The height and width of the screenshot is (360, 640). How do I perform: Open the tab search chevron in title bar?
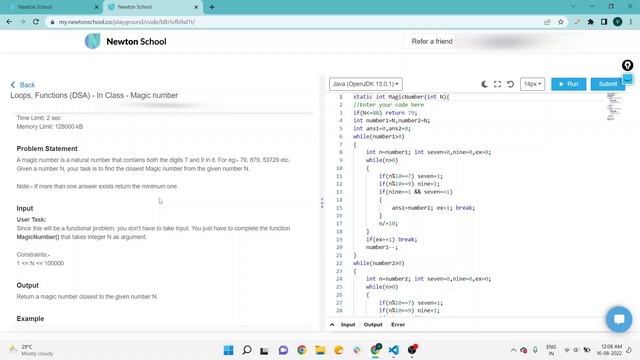(x=573, y=7)
